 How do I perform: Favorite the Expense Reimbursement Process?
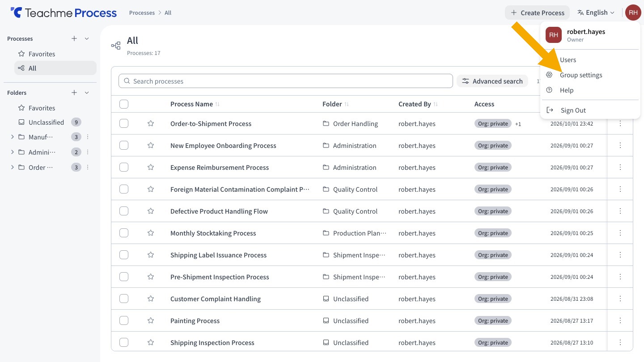pyautogui.click(x=151, y=167)
